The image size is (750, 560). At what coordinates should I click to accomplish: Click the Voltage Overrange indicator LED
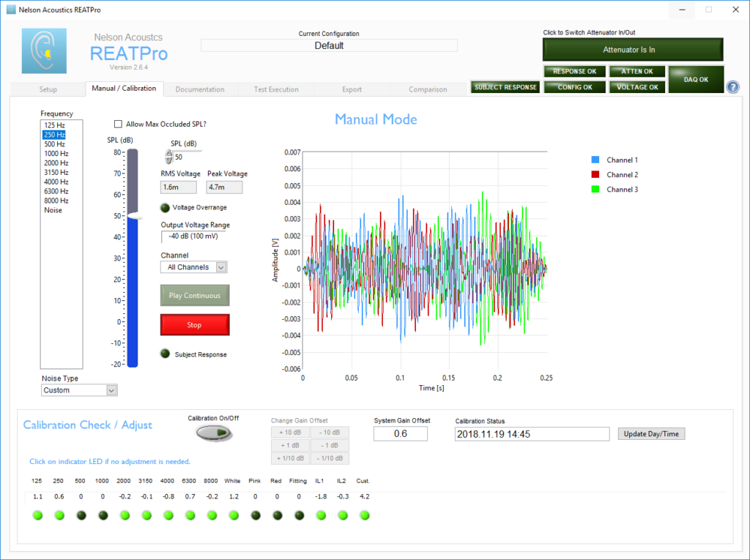pyautogui.click(x=165, y=207)
